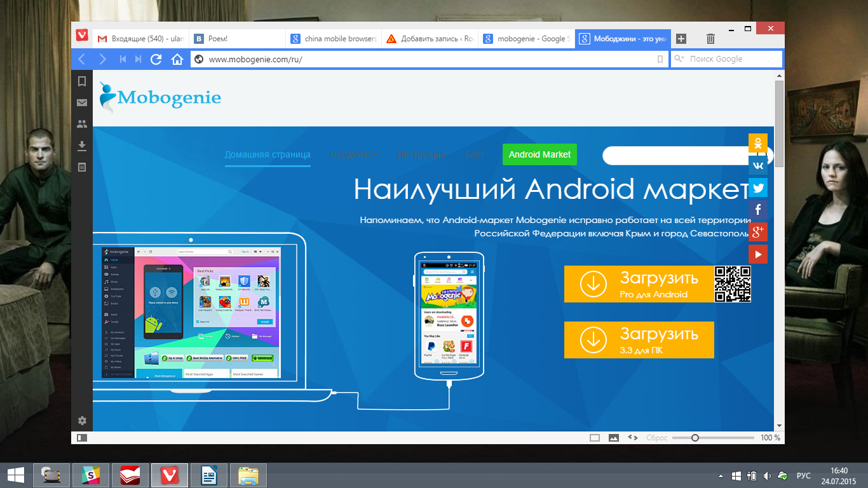The width and height of the screenshot is (868, 488).
Task: Click the address bar URL field
Action: point(430,59)
